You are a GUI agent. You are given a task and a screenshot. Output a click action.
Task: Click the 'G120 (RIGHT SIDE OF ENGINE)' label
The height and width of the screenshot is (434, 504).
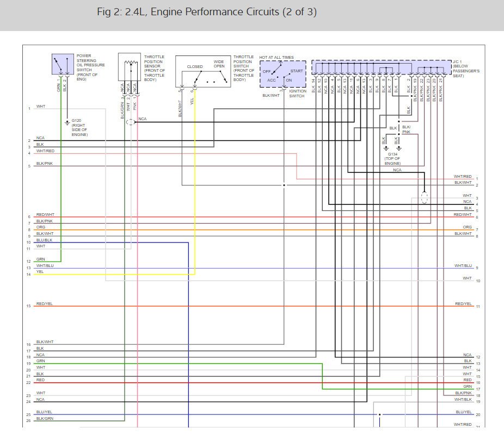click(x=79, y=127)
